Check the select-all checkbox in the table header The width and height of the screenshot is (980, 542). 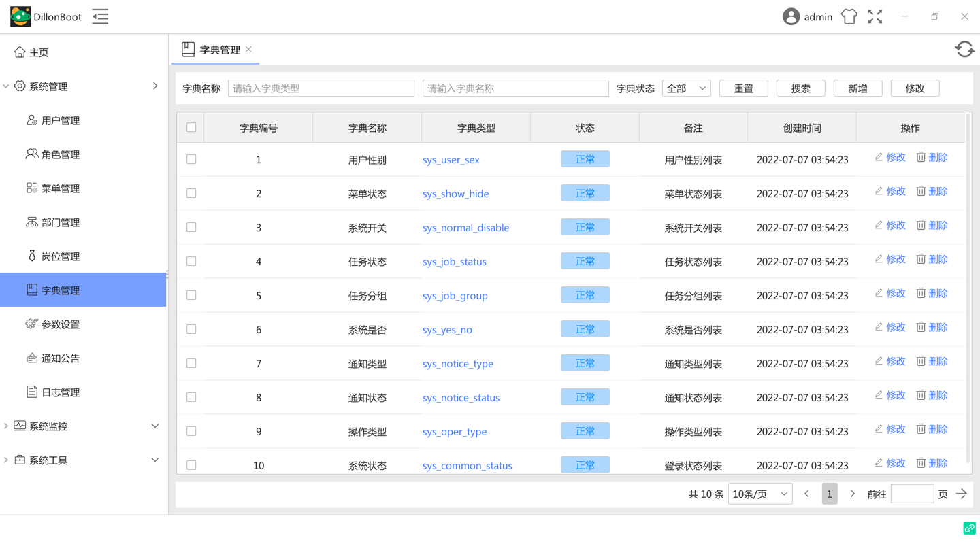(191, 127)
